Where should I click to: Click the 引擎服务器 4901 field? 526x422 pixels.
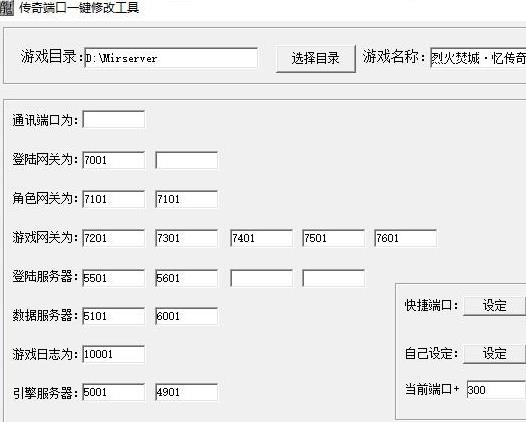tap(187, 392)
